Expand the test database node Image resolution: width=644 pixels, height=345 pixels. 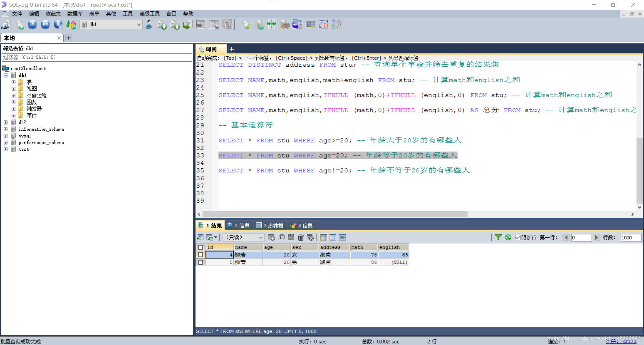[6, 149]
